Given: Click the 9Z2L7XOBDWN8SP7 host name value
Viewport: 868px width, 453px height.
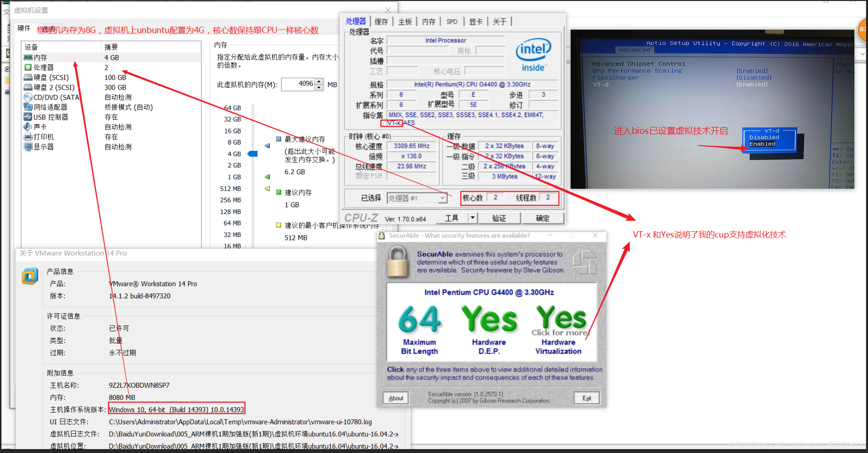Looking at the screenshot, I should pos(139,385).
